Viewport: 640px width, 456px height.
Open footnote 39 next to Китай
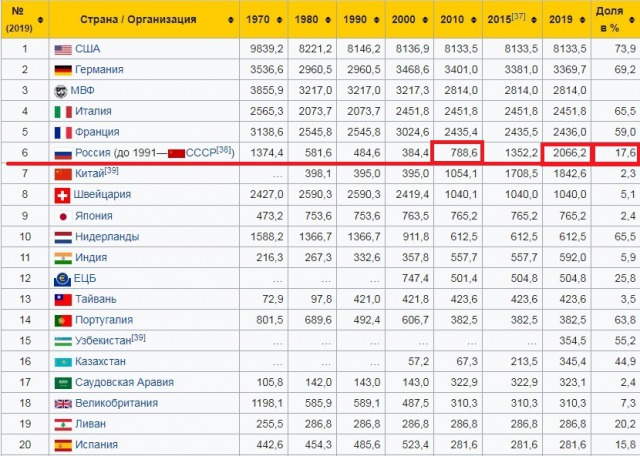click(x=111, y=171)
